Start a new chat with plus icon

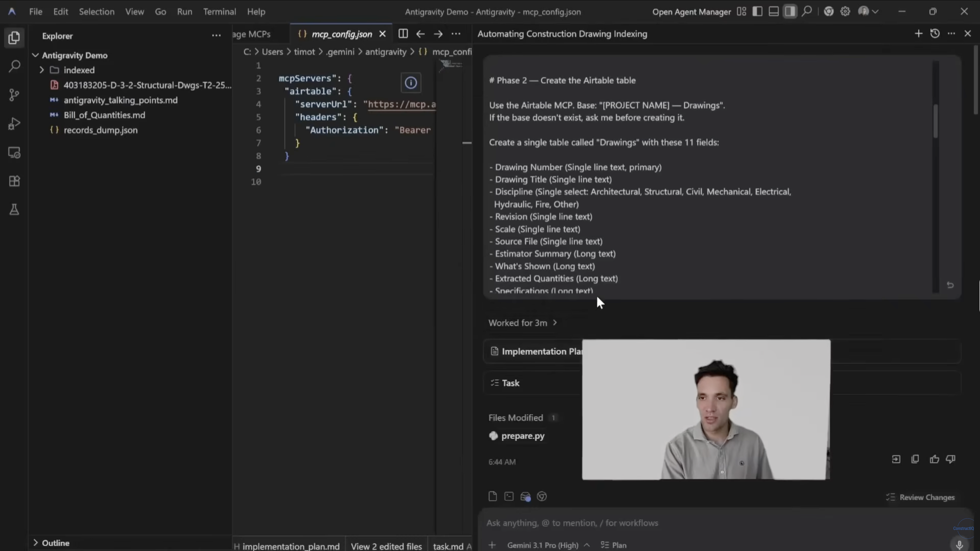tap(918, 33)
